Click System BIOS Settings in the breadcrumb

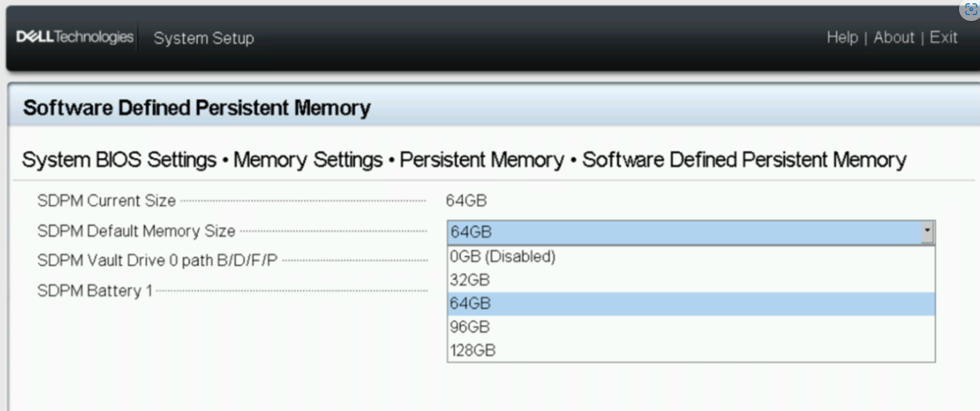click(x=119, y=160)
